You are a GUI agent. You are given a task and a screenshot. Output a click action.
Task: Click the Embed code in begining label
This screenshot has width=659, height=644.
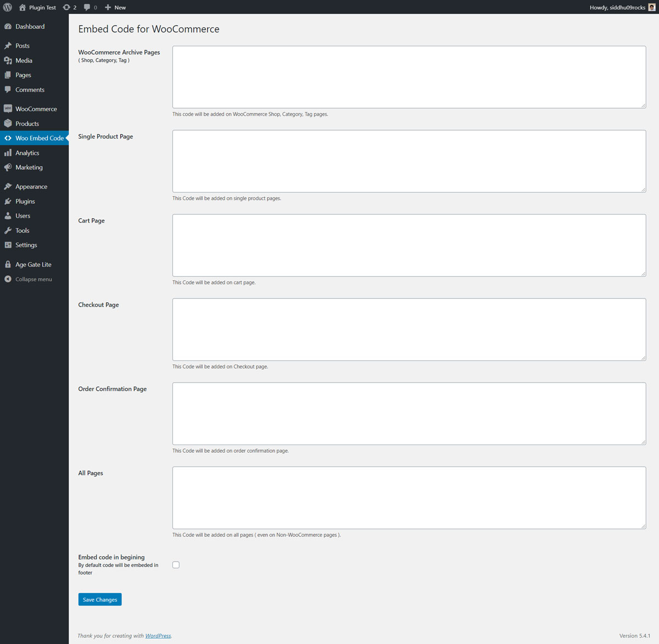coord(111,557)
